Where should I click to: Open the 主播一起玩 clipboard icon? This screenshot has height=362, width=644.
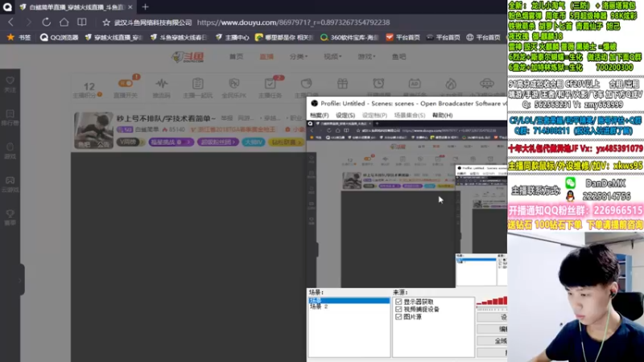(197, 84)
